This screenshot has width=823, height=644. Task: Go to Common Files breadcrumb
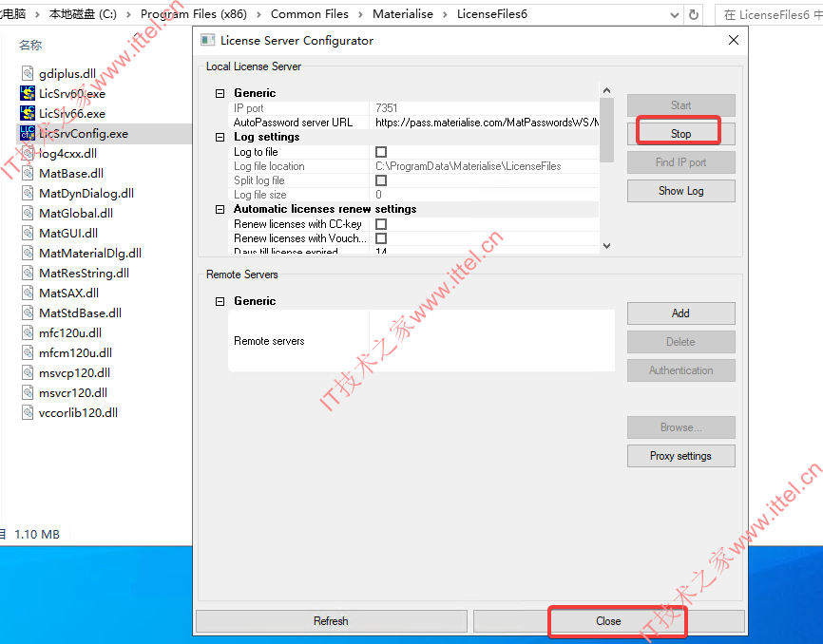310,14
